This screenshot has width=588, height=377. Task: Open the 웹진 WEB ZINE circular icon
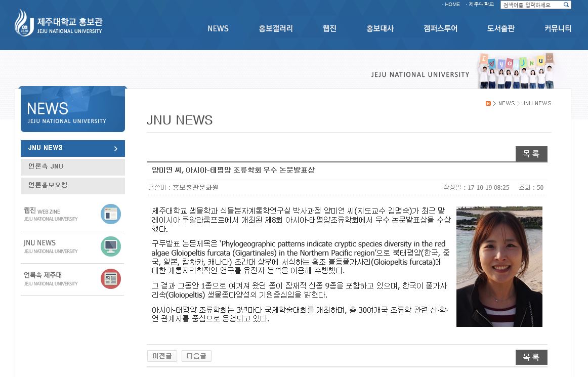[x=111, y=214]
